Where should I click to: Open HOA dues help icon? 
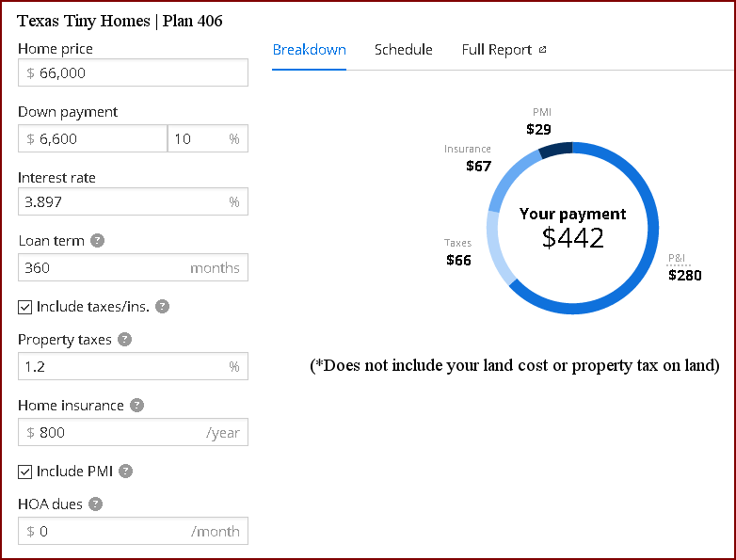[x=96, y=504]
